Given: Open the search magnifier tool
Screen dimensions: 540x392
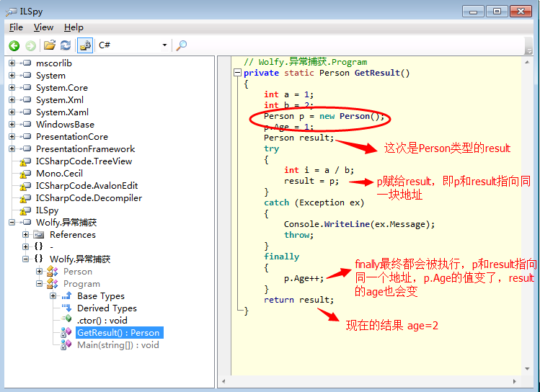Looking at the screenshot, I should pos(181,45).
